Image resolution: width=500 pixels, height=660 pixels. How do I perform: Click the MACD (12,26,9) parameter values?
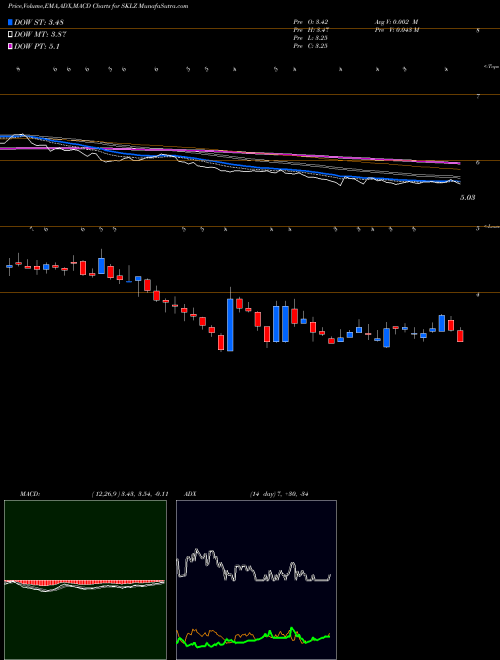(130, 494)
